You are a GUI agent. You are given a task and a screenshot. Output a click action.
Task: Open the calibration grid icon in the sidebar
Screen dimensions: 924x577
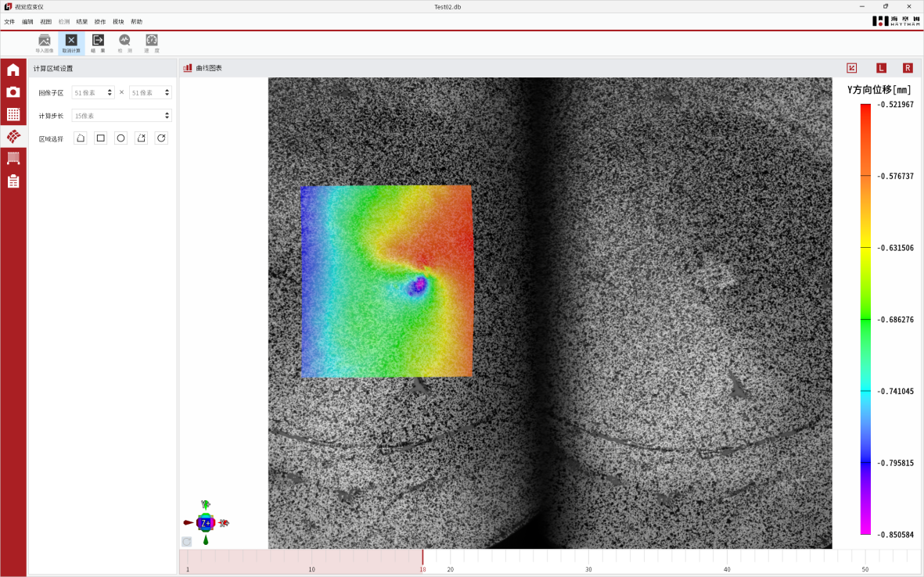coord(13,114)
